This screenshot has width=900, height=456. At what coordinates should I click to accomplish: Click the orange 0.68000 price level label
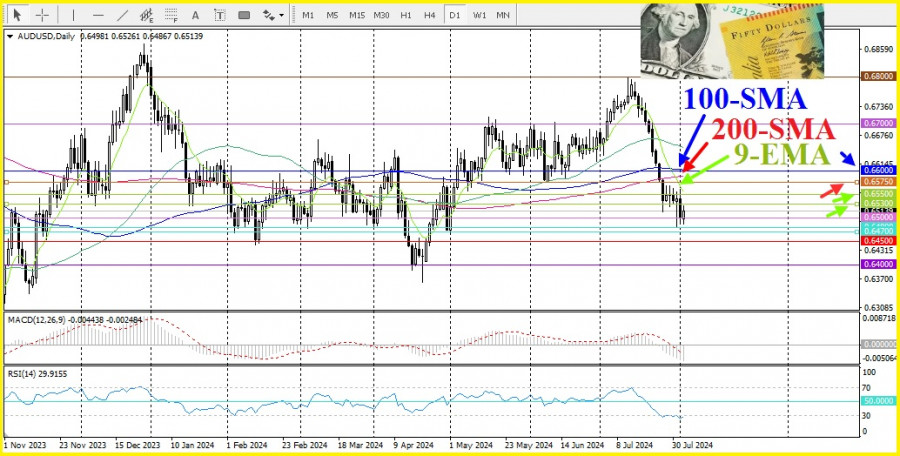876,76
